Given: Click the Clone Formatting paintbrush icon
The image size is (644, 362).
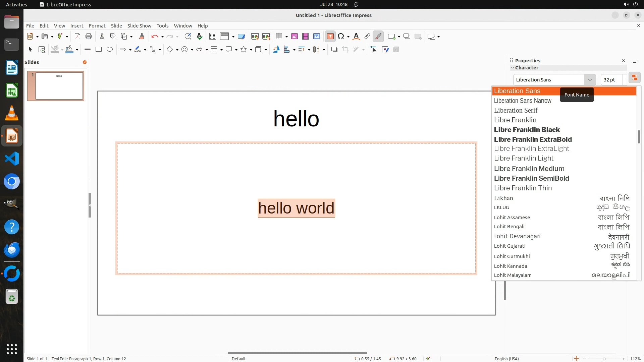Looking at the screenshot, I should [141, 37].
